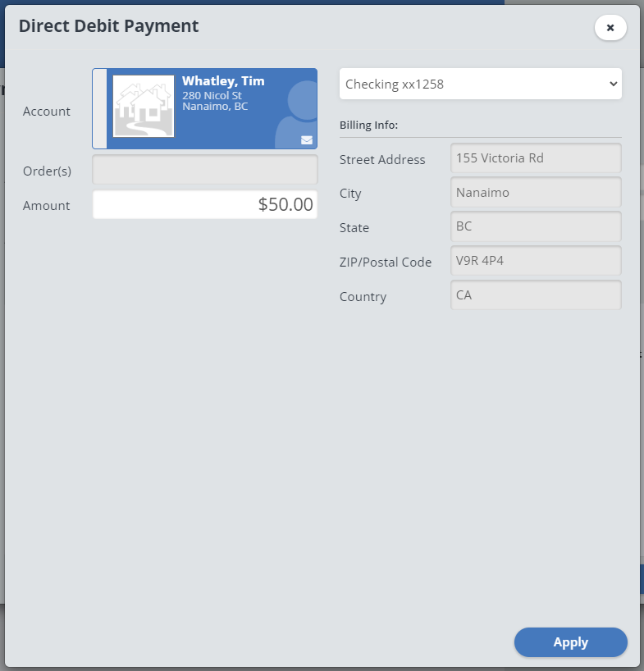Select the Whatley, Tim account name

[223, 81]
